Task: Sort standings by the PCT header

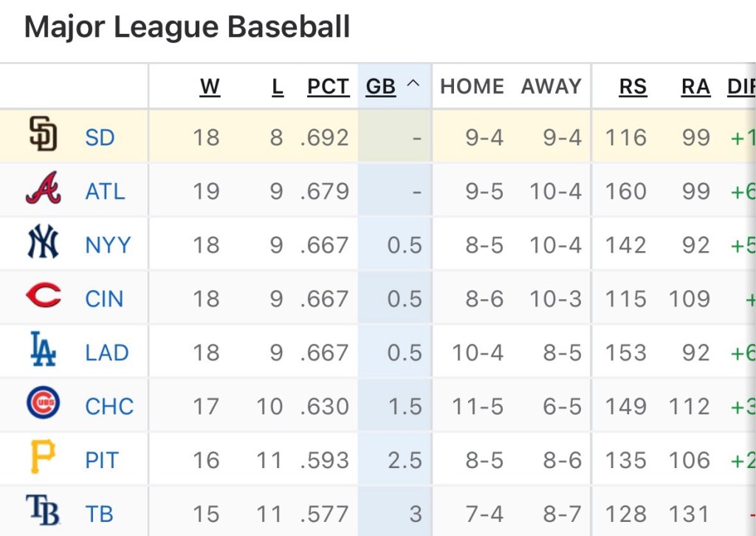Action: pos(327,86)
